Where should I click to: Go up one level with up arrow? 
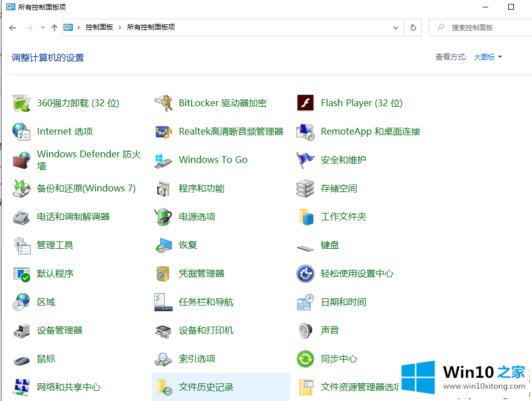point(55,27)
